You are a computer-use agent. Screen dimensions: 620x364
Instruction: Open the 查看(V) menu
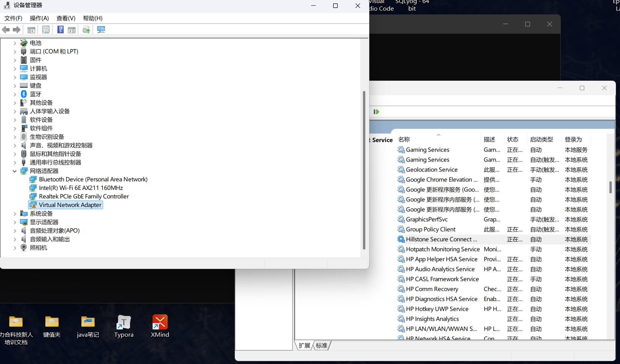tap(66, 18)
